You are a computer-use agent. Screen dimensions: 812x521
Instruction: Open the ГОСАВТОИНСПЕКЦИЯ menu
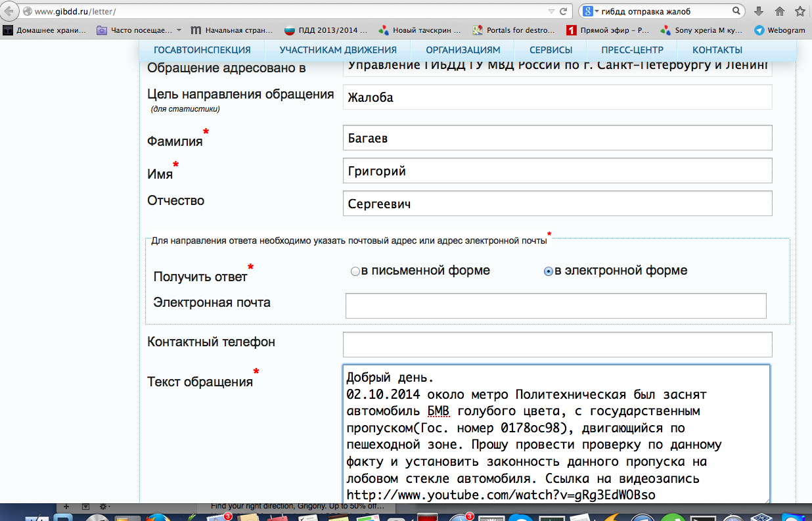pyautogui.click(x=202, y=50)
